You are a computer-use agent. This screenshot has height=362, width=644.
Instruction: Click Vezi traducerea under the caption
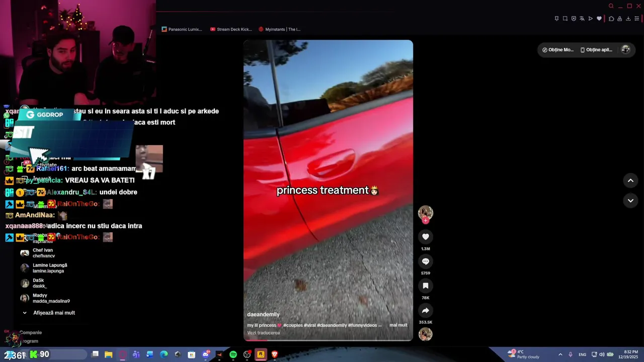coord(264,333)
